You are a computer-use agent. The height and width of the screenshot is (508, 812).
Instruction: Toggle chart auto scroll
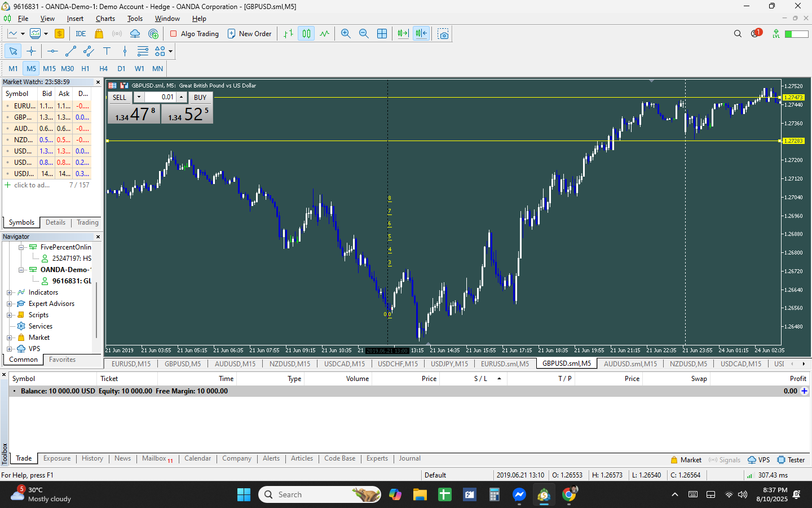tap(421, 34)
